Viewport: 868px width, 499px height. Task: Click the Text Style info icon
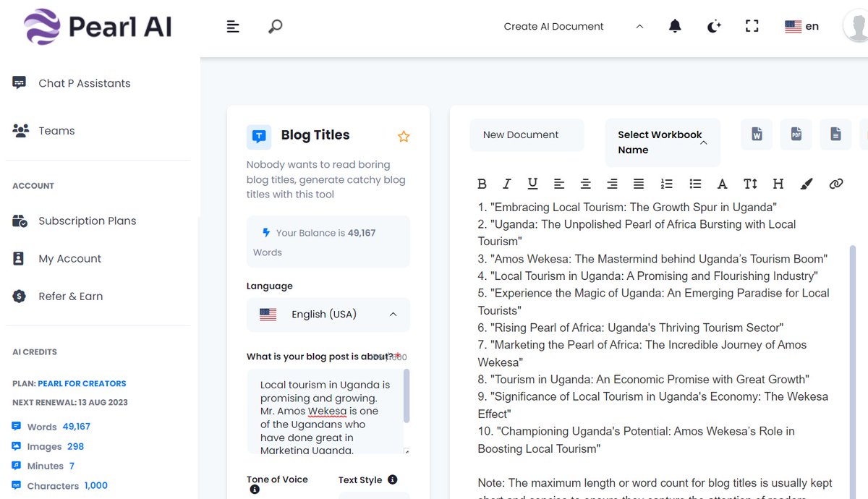click(x=392, y=479)
